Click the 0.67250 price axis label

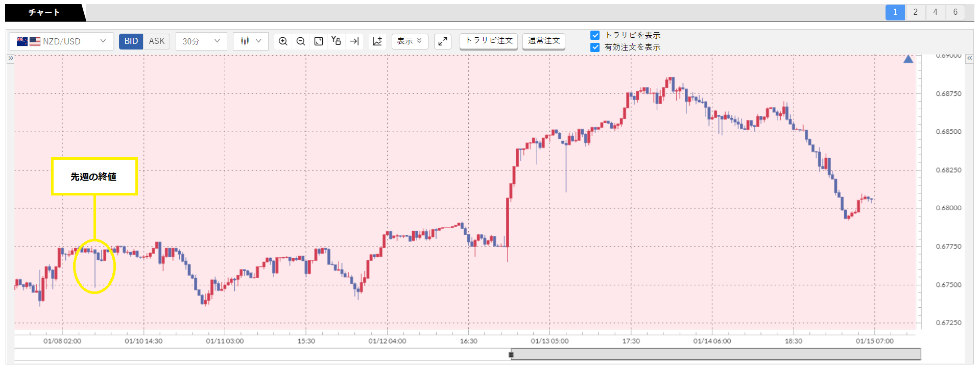point(948,323)
